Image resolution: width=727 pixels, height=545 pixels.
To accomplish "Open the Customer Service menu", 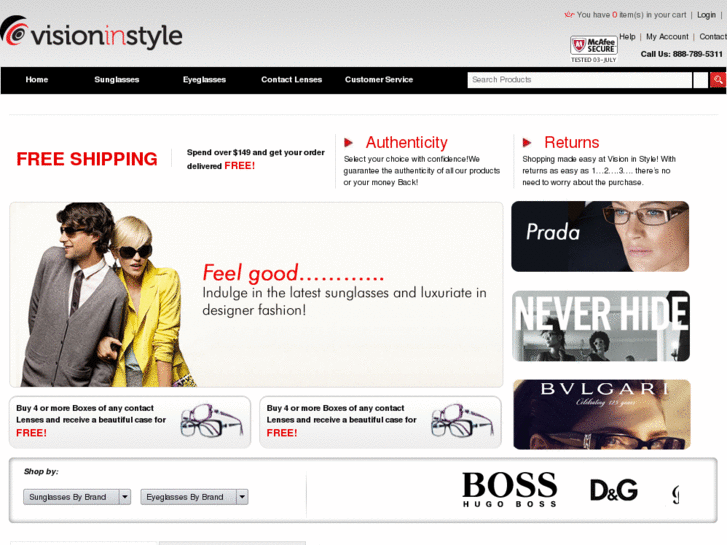I will point(379,80).
